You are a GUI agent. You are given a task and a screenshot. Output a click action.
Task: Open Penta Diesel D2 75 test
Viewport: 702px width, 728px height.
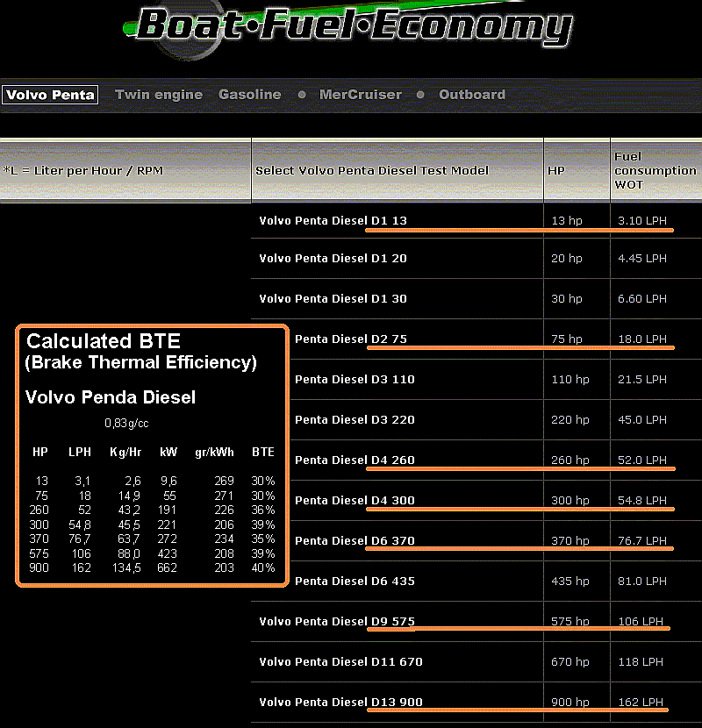[x=351, y=339]
